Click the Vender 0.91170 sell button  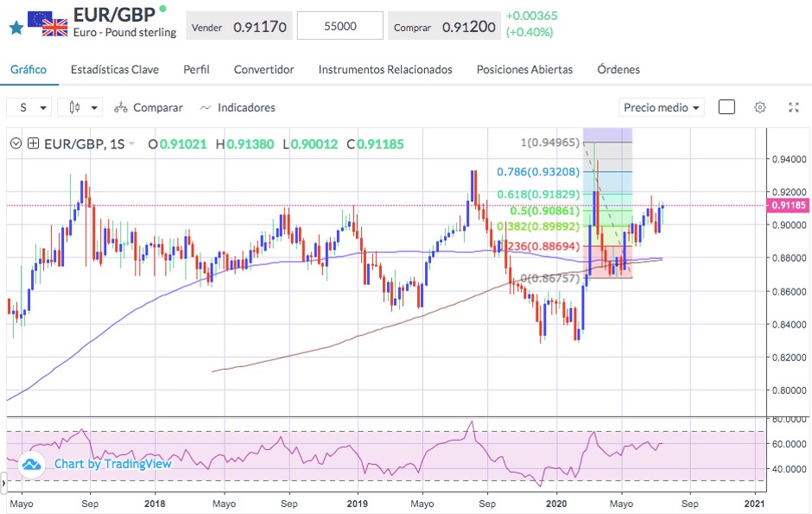click(239, 27)
